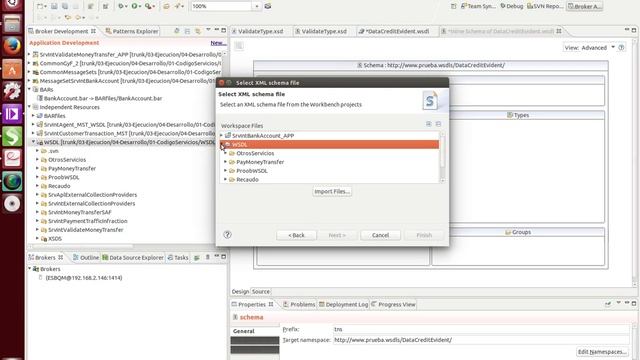Open the View Advanced dropdown
Screen dimensions: 640x360
(613, 48)
